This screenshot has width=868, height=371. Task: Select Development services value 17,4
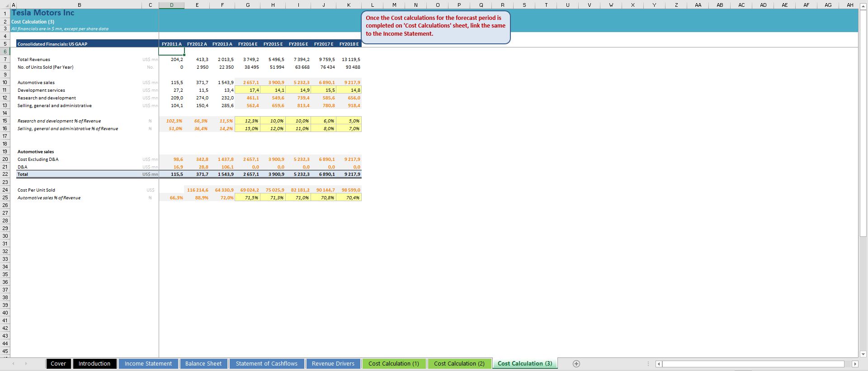click(x=248, y=90)
